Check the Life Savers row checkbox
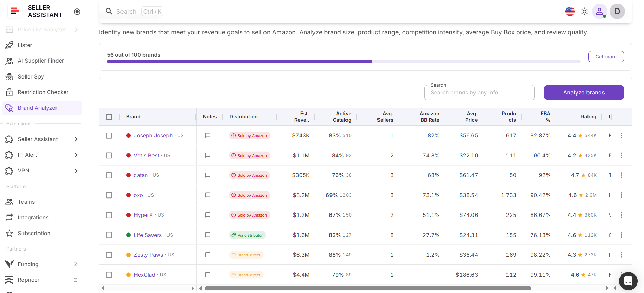Image resolution: width=644 pixels, height=293 pixels. [x=109, y=235]
